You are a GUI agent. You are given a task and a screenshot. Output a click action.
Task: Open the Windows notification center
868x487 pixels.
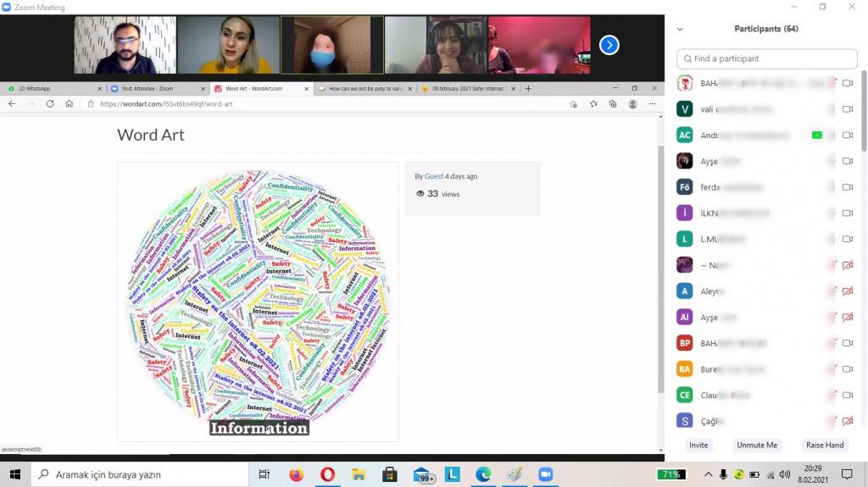[847, 474]
